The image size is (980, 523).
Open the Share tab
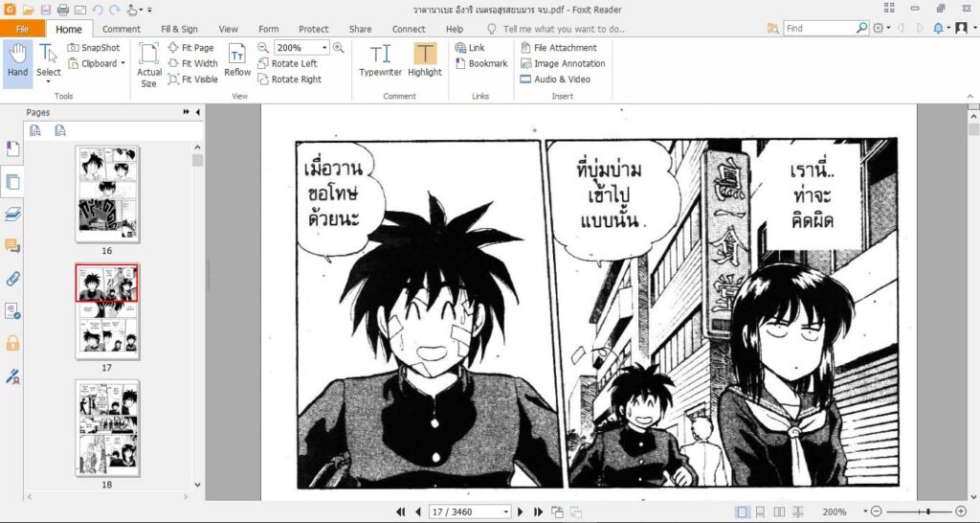click(x=361, y=29)
